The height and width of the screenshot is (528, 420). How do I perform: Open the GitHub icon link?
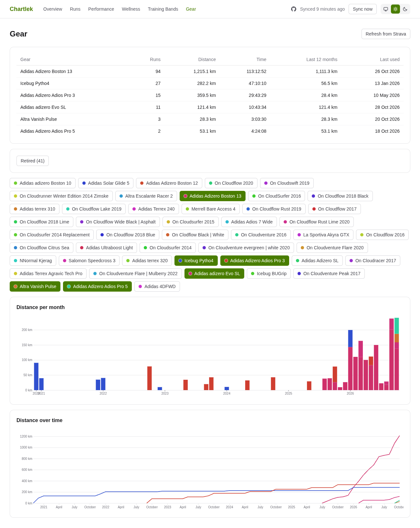294,9
